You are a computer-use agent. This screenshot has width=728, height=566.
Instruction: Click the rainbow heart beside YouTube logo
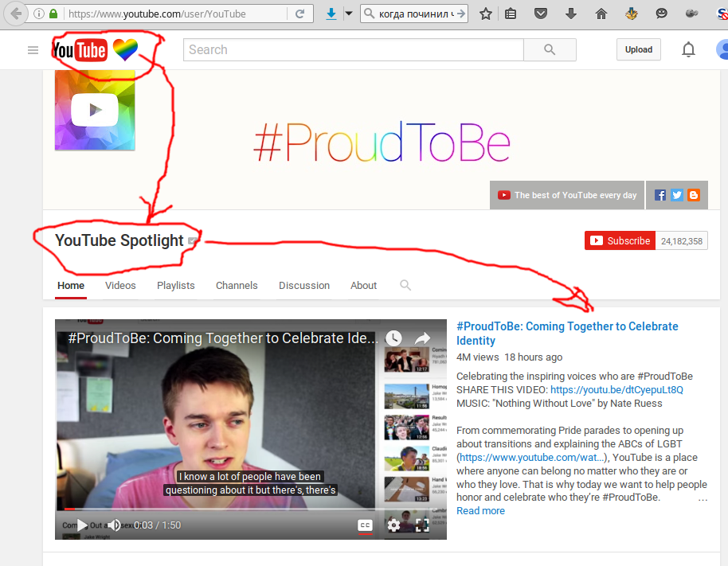[x=125, y=49]
